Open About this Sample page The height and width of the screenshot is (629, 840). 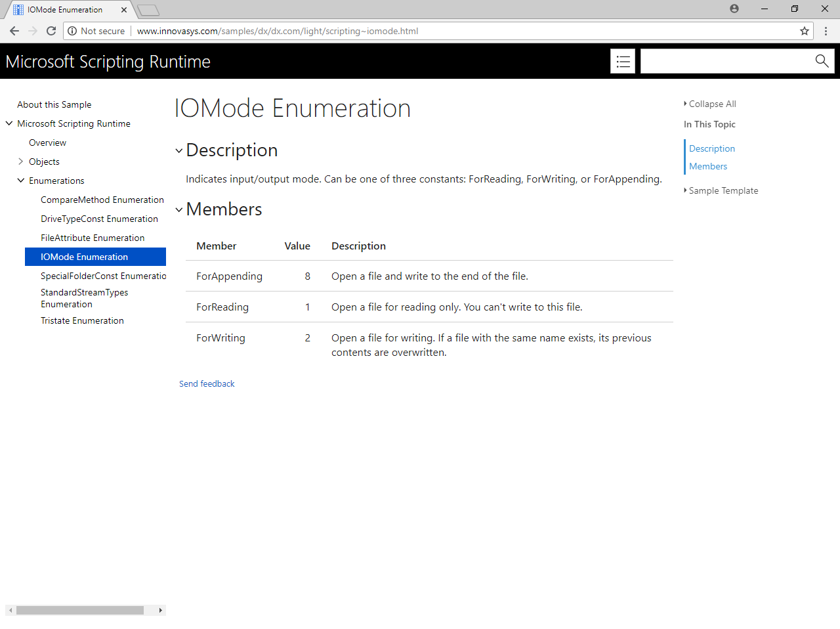click(x=54, y=104)
